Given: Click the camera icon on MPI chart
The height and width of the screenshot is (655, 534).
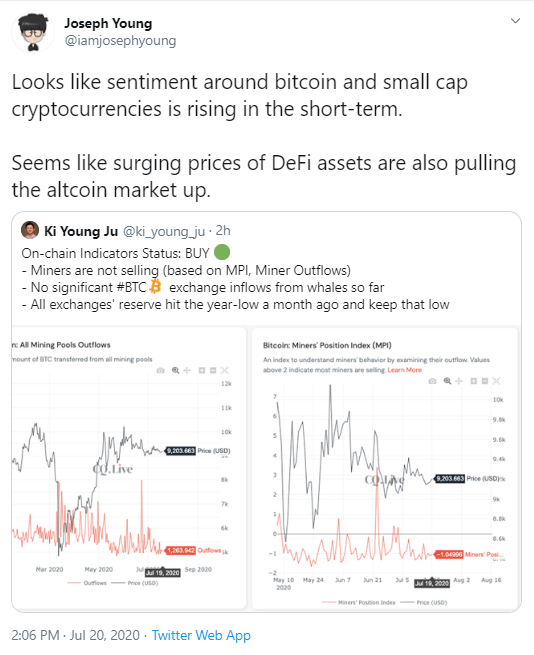Looking at the screenshot, I should point(432,381).
